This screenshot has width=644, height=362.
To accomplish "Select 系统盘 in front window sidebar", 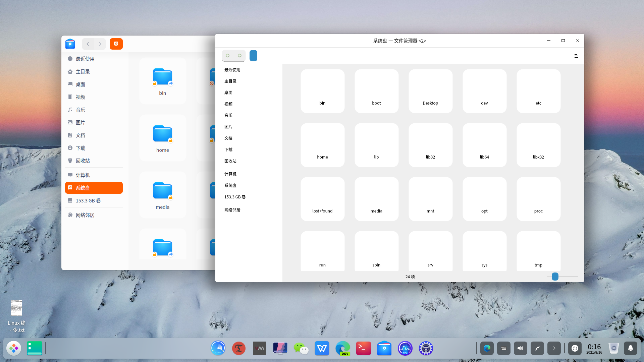I will click(230, 185).
